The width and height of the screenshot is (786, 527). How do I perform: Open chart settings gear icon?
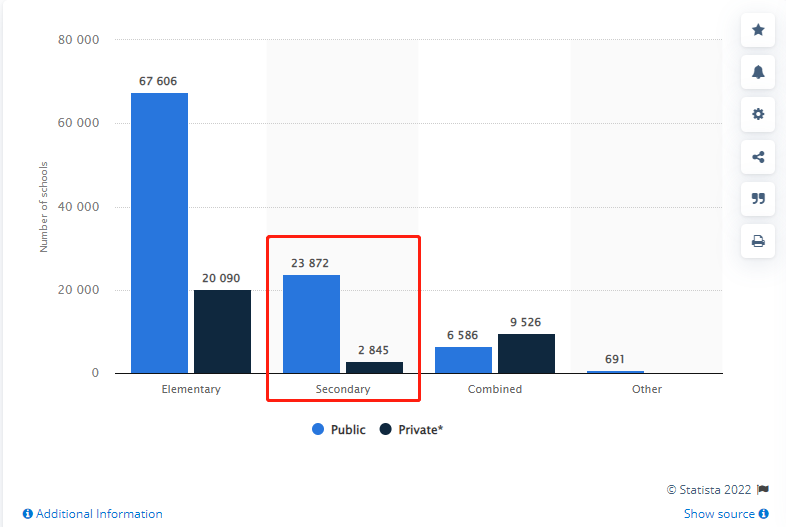(758, 114)
